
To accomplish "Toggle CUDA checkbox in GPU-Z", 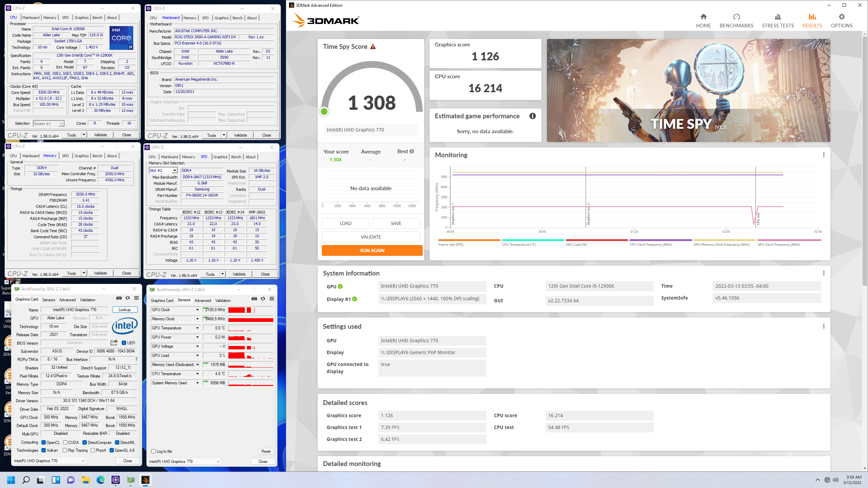I will (x=65, y=443).
